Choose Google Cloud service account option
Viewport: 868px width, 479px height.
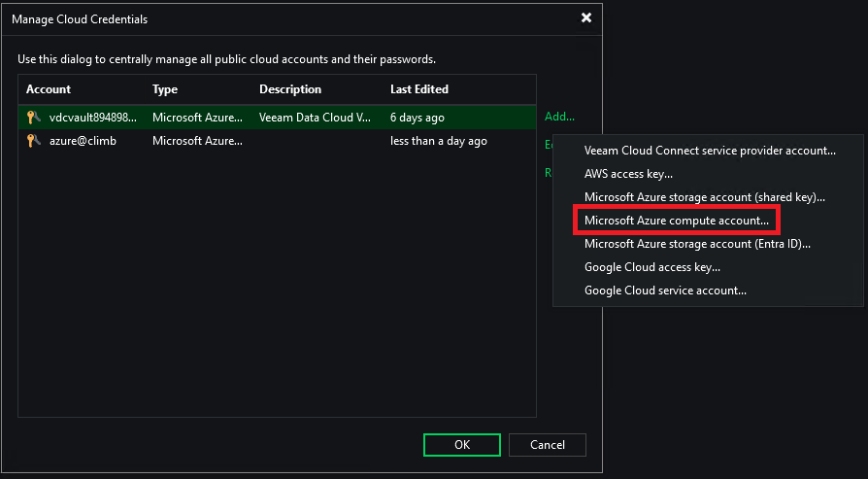[664, 291]
